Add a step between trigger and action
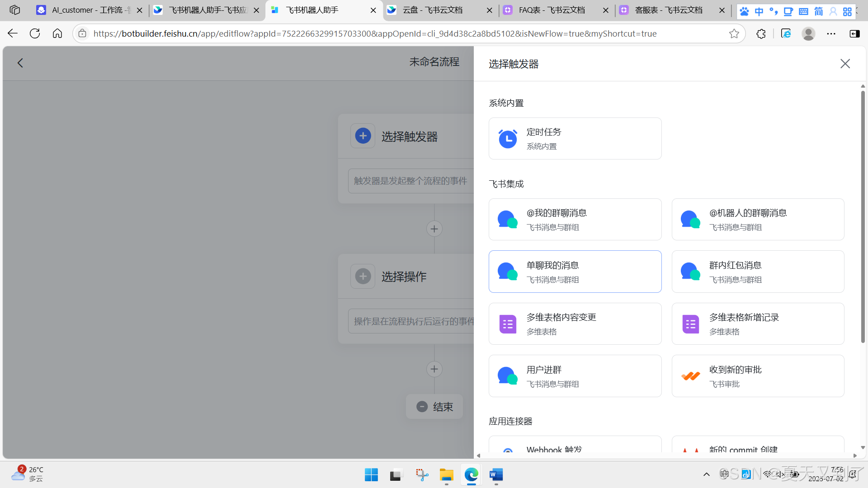Screen dimensions: 868x488 coord(434,229)
